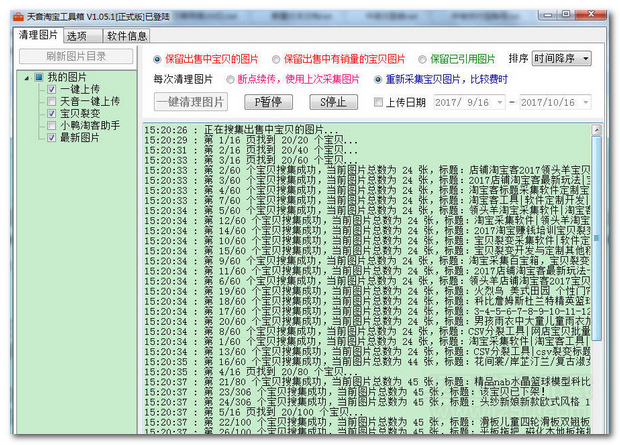The image size is (620, 445).
Task: Collapse the 我的图片 tree node
Action: click(27, 78)
